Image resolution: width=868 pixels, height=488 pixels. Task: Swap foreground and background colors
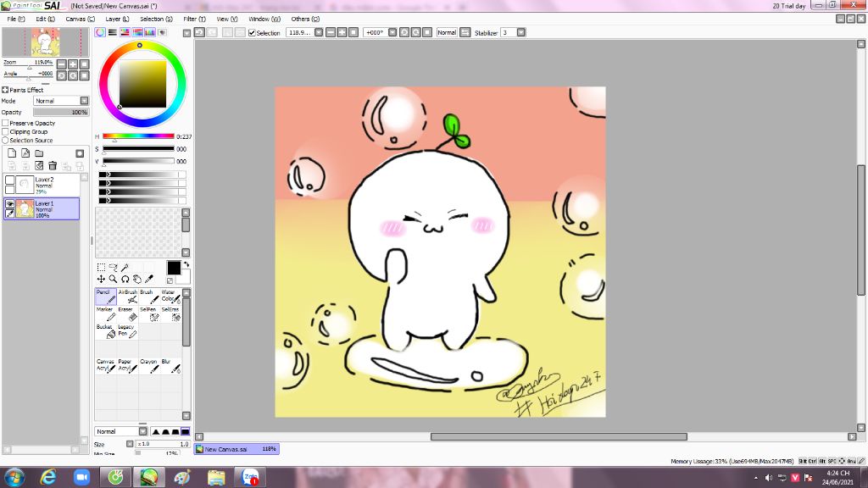click(x=186, y=264)
